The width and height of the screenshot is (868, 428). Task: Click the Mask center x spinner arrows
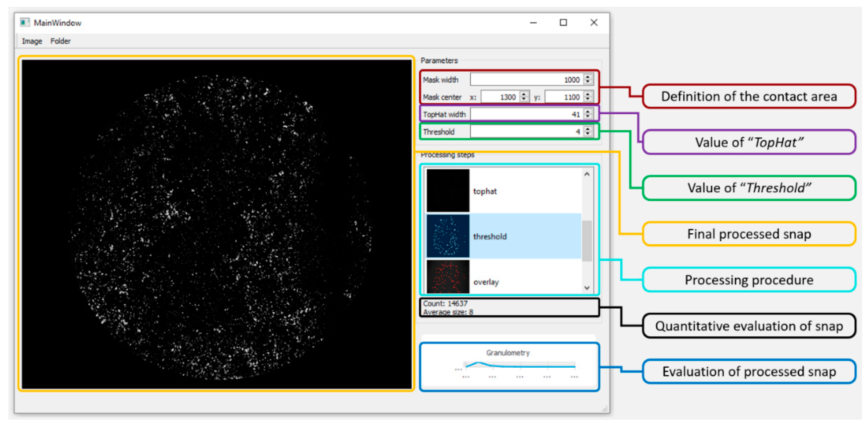pyautogui.click(x=524, y=97)
